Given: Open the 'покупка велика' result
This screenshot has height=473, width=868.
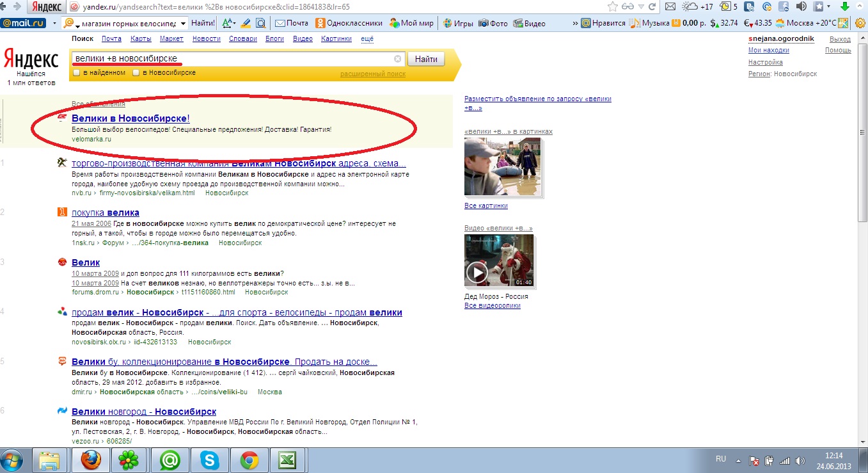Looking at the screenshot, I should 106,212.
